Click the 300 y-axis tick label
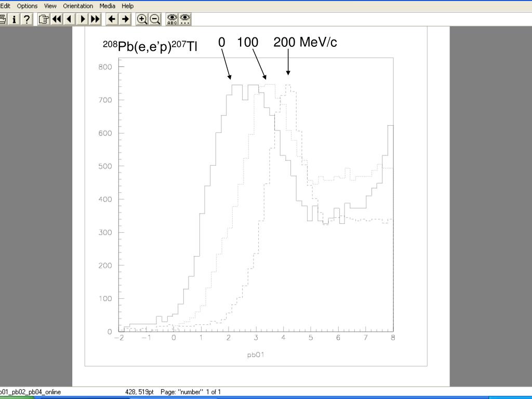The image size is (532, 399). [105, 232]
